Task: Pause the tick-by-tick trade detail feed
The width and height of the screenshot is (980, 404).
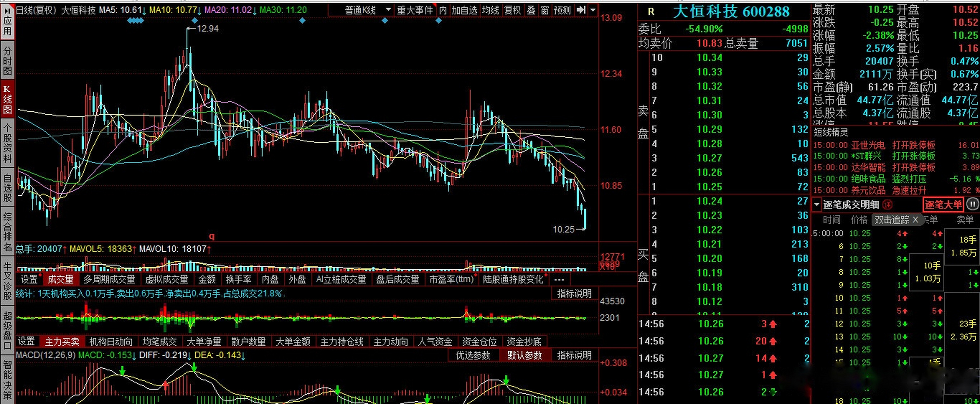Action: 972,205
